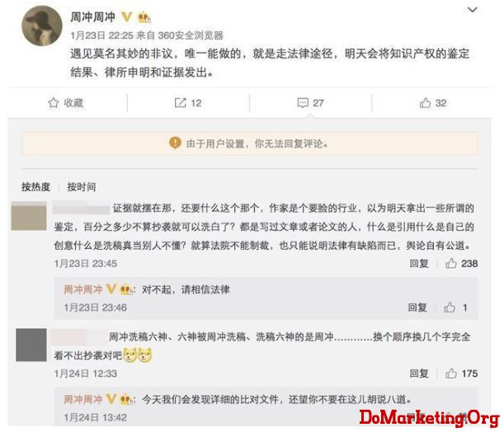Viewport: 504px width, 432px height.
Task: Click the member crown badge beside the username
Action: 144,17
